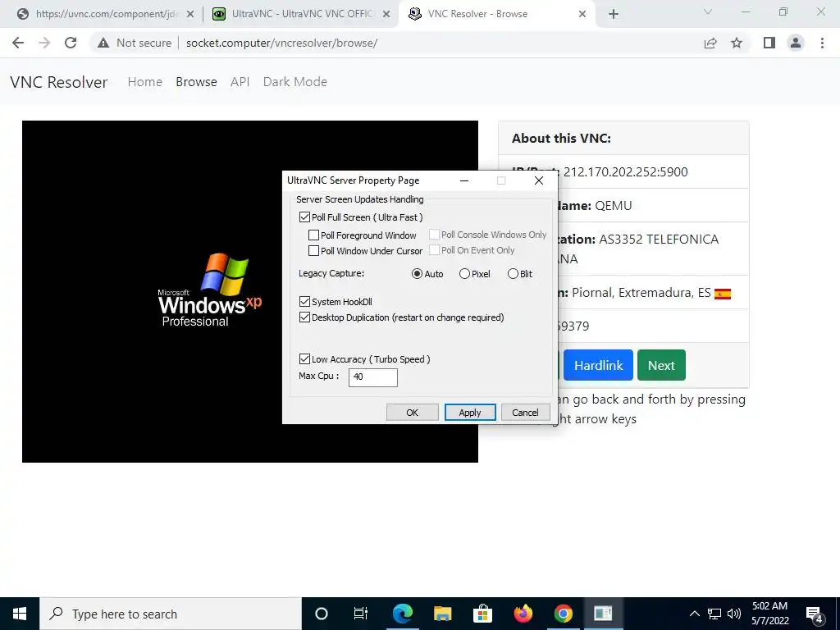Go back with the browser back arrow

(18, 43)
